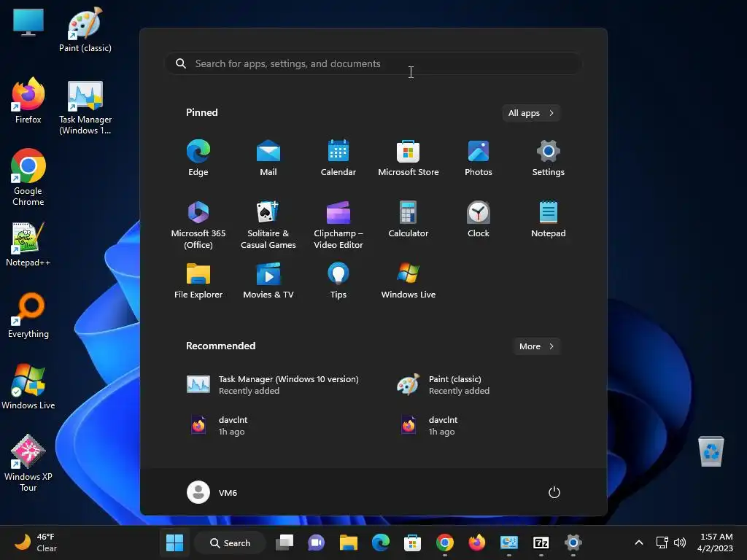This screenshot has width=747, height=560.
Task: Select the Notepad++ desktop shortcut
Action: [28, 244]
